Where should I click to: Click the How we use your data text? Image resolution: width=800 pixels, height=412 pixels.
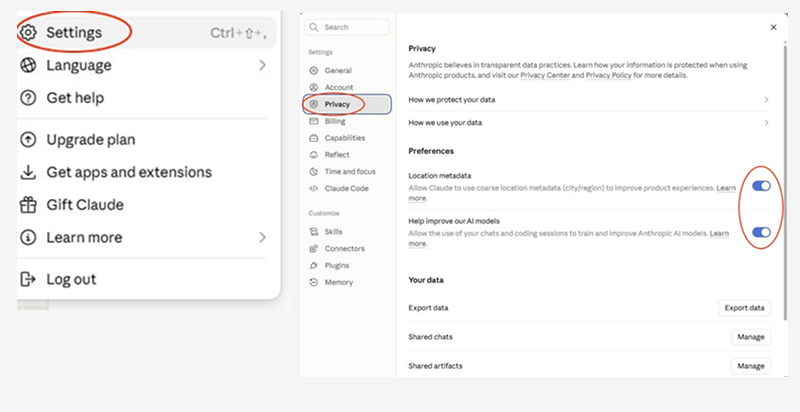(x=445, y=123)
